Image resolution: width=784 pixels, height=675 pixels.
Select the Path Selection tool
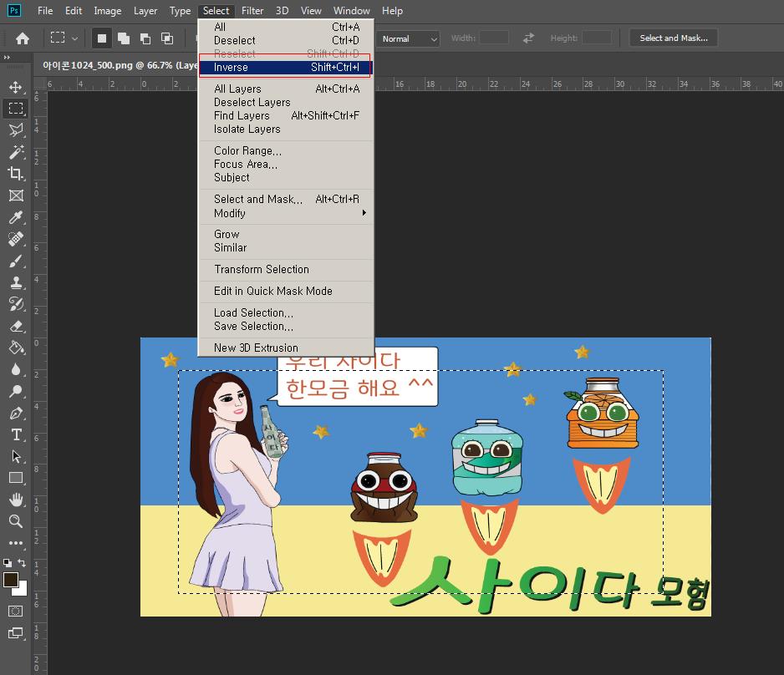tap(16, 456)
